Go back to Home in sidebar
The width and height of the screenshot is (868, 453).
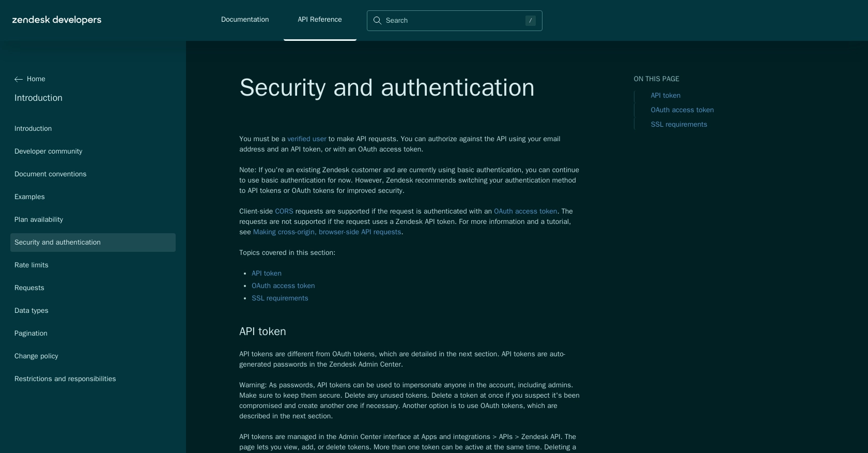36,79
